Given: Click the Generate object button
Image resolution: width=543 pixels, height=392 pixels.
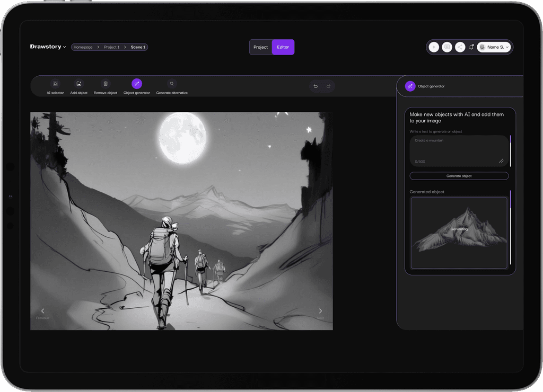Looking at the screenshot, I should click(x=459, y=175).
